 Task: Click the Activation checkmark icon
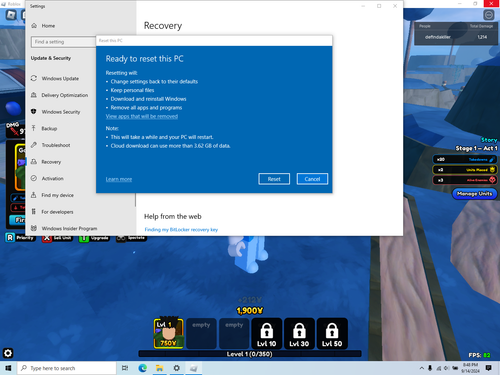(x=34, y=178)
